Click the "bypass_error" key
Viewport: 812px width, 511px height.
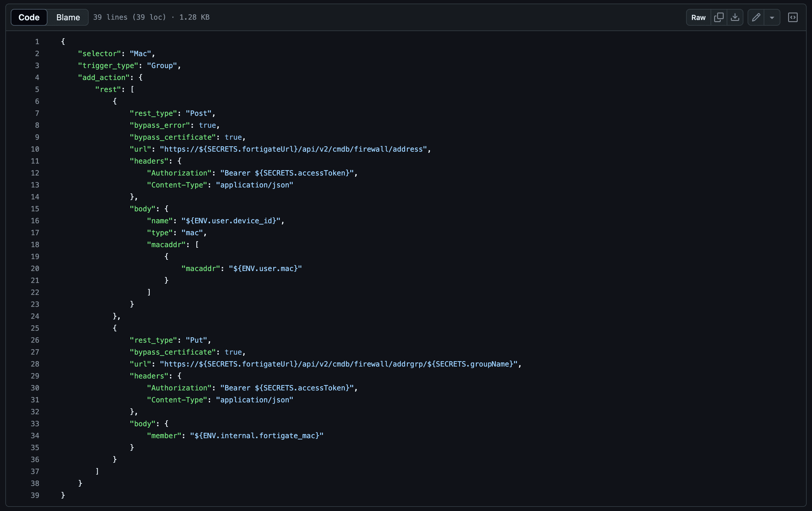point(160,125)
